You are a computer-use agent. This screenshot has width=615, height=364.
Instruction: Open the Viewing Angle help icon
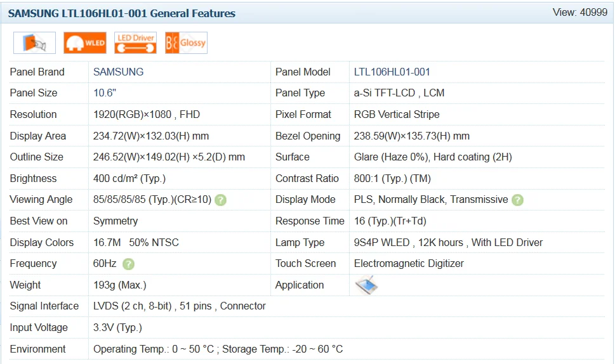pos(220,200)
